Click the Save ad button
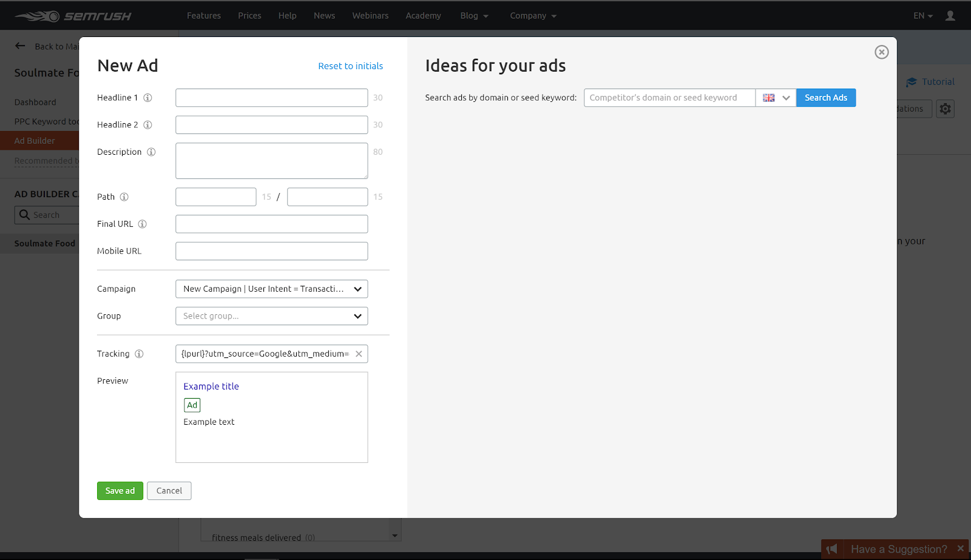 (x=120, y=491)
